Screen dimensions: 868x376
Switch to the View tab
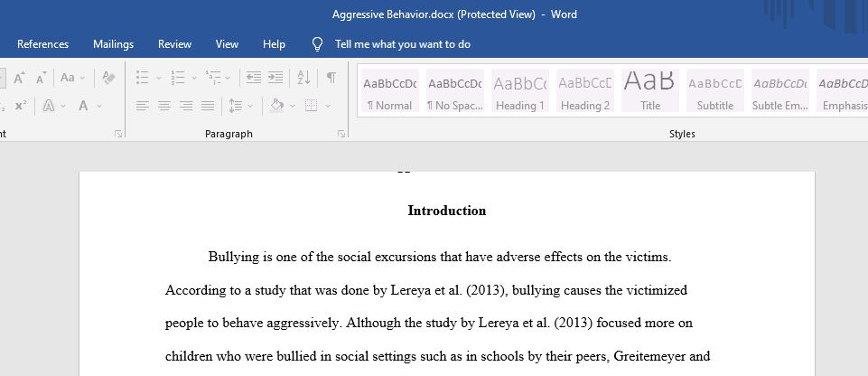click(x=227, y=44)
